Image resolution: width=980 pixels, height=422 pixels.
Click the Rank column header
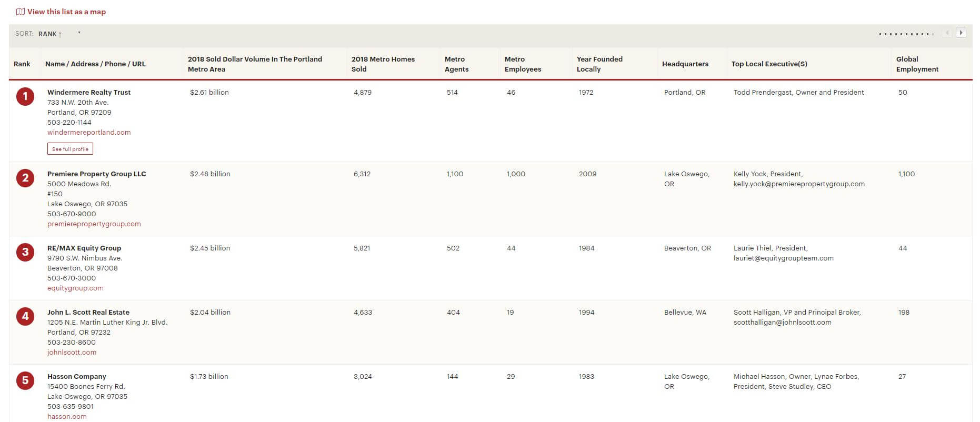click(22, 64)
